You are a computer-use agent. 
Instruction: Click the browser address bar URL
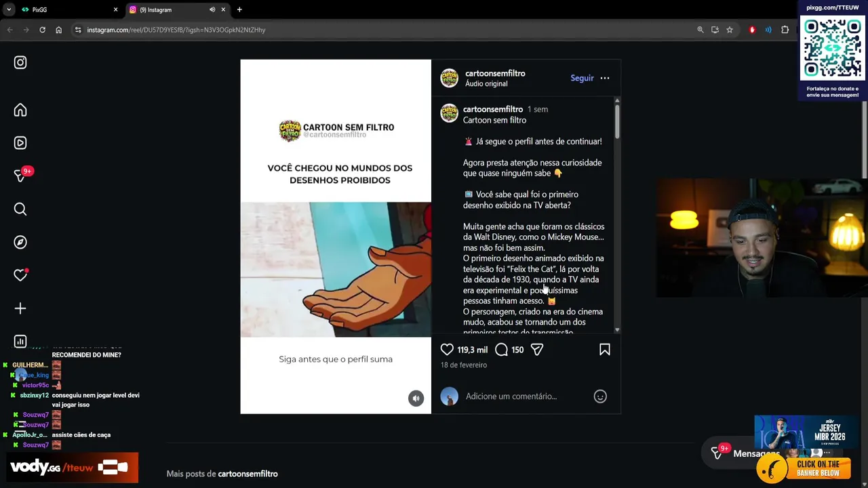pyautogui.click(x=176, y=30)
